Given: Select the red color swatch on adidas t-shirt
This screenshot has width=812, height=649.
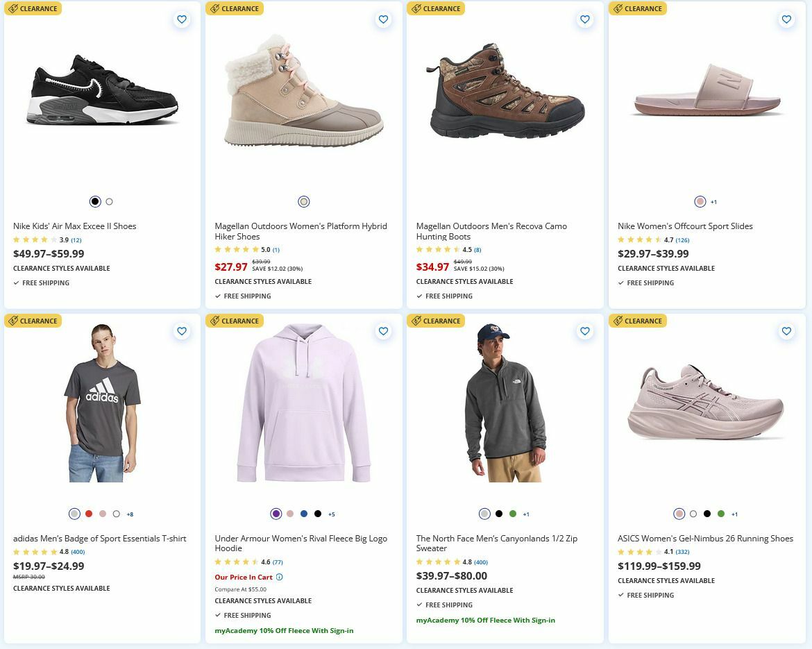Looking at the screenshot, I should pos(89,514).
